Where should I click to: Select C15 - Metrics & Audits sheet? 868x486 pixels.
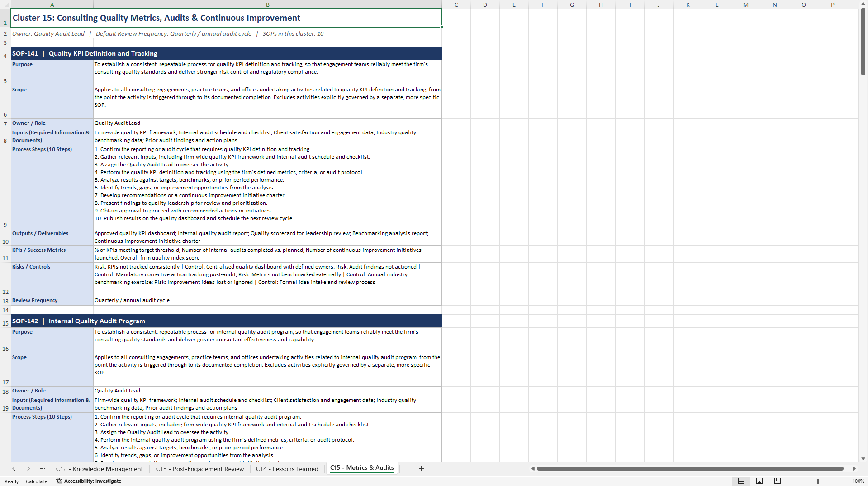coord(362,468)
